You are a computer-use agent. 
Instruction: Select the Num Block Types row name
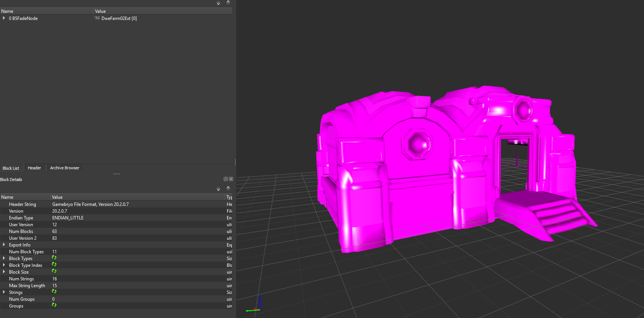(26, 252)
